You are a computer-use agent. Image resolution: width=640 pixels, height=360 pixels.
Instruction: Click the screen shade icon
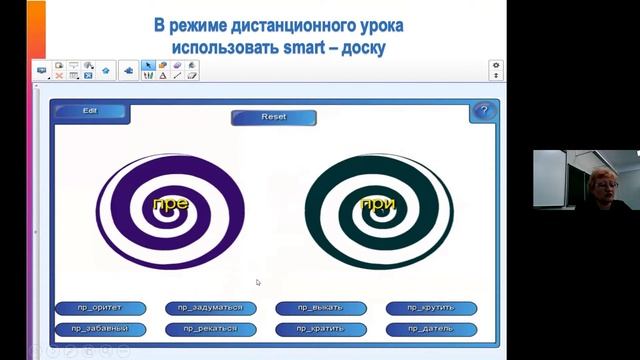pos(74,65)
